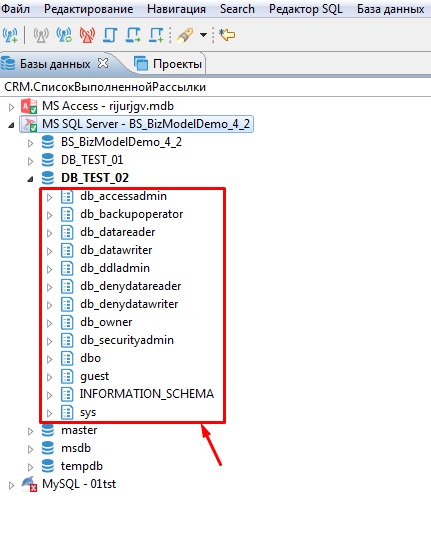
Task: Select the db_backupoperator schema
Action: tap(132, 214)
